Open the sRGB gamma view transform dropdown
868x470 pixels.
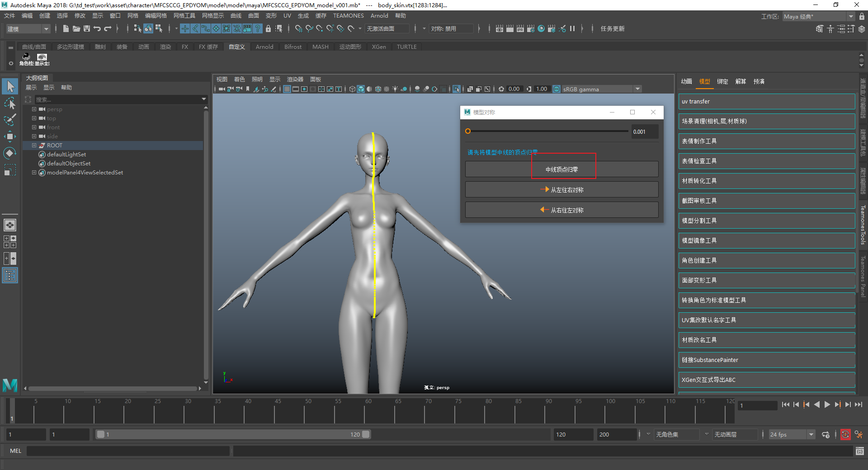pos(637,89)
